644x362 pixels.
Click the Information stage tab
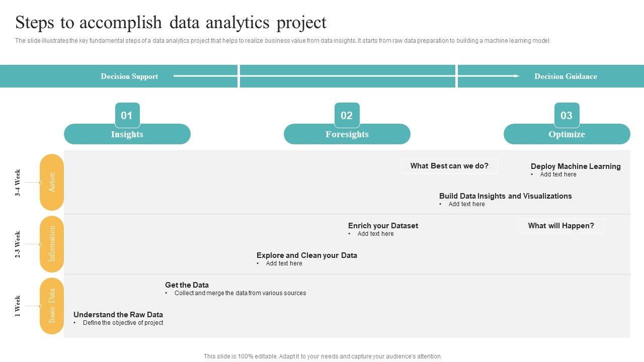pyautogui.click(x=52, y=244)
